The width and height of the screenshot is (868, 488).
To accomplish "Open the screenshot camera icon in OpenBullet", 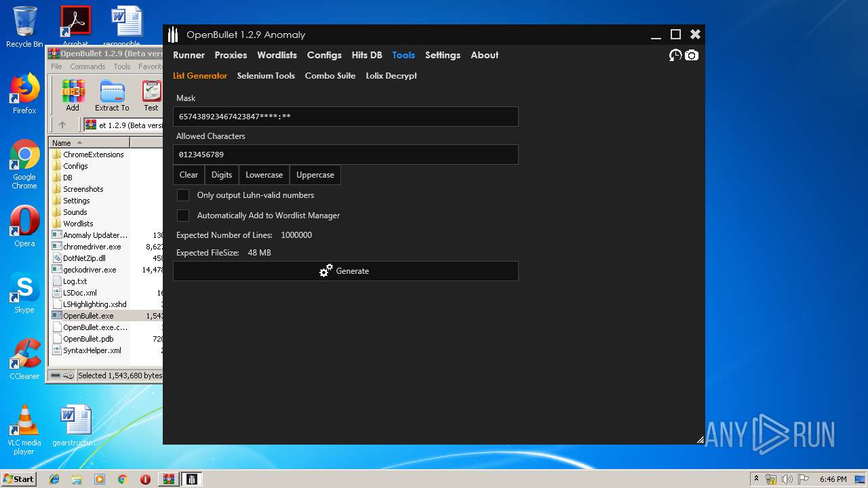I will [691, 56].
